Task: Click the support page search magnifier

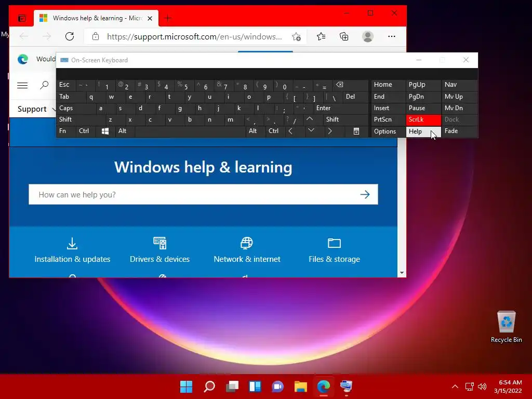Action: tap(44, 85)
